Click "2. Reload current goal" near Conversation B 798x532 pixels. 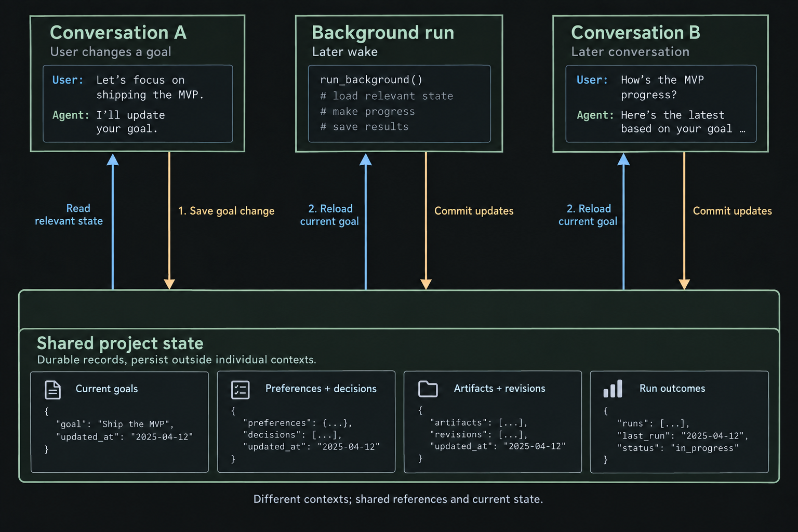(588, 215)
